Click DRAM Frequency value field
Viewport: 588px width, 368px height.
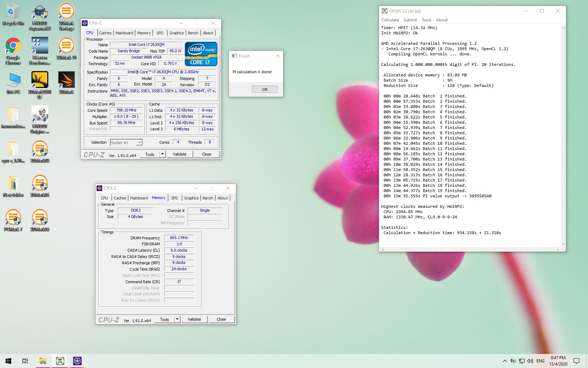click(179, 238)
